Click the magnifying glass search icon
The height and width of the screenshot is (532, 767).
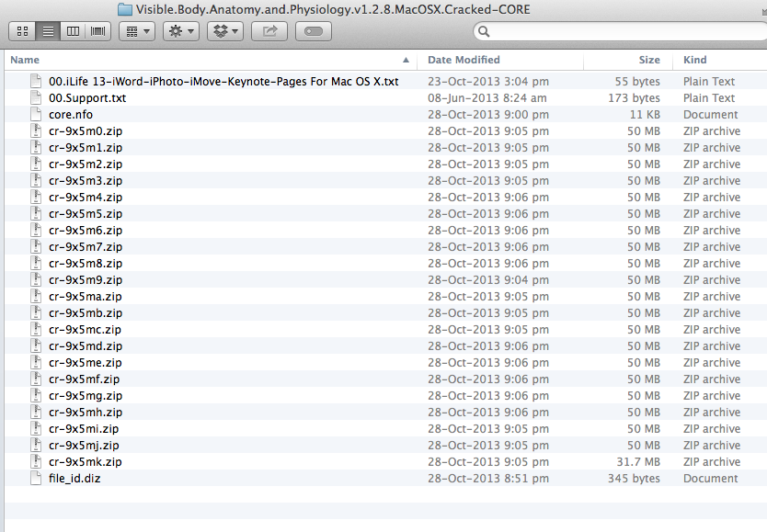point(484,32)
